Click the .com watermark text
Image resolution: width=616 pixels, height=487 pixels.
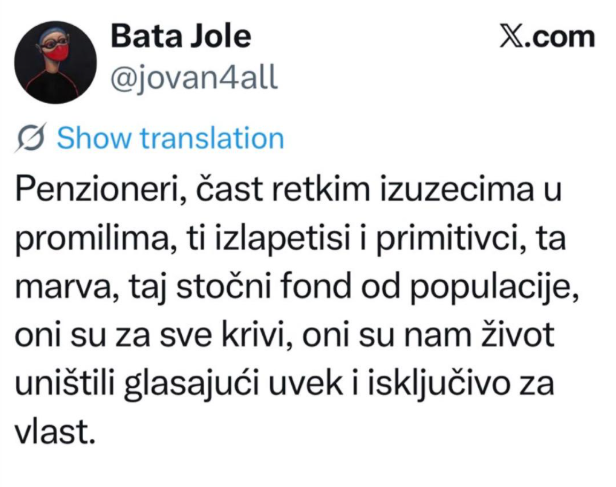[x=558, y=38]
